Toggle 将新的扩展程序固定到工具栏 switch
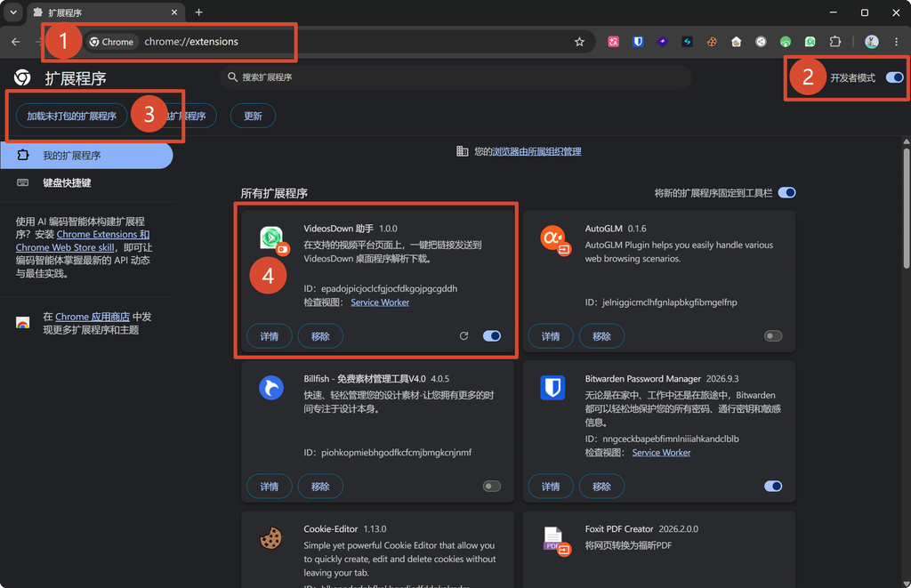The height and width of the screenshot is (588, 911). point(786,193)
